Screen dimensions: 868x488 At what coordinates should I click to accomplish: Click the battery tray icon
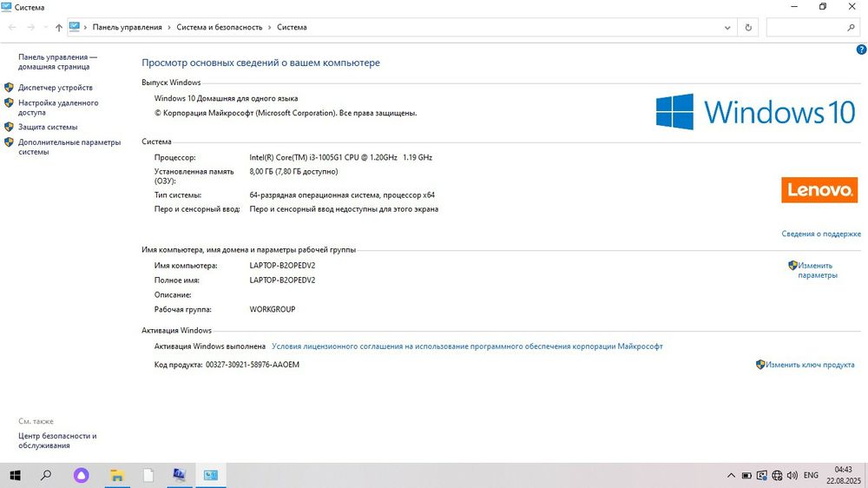click(746, 475)
